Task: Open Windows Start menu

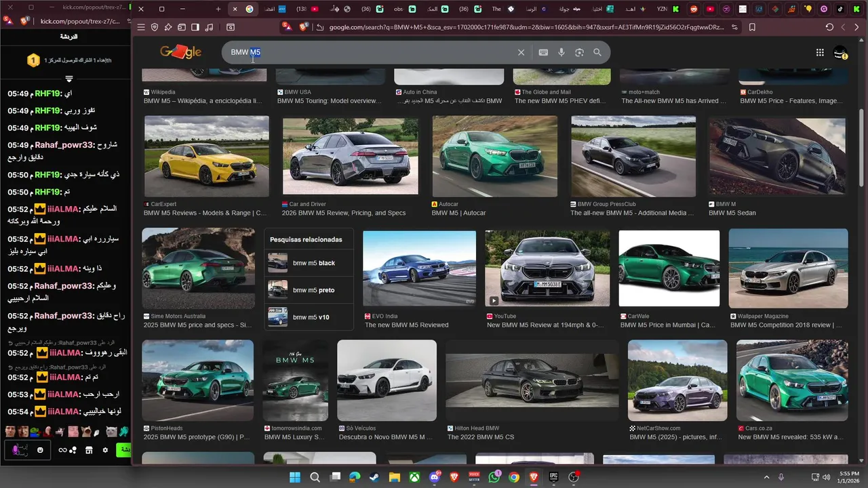Action: click(295, 477)
